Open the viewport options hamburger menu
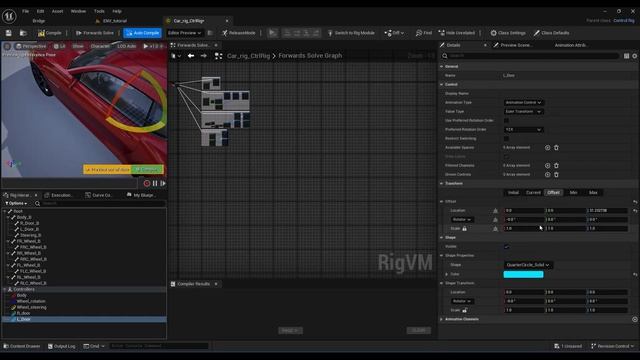The image size is (640, 360). tap(7, 46)
